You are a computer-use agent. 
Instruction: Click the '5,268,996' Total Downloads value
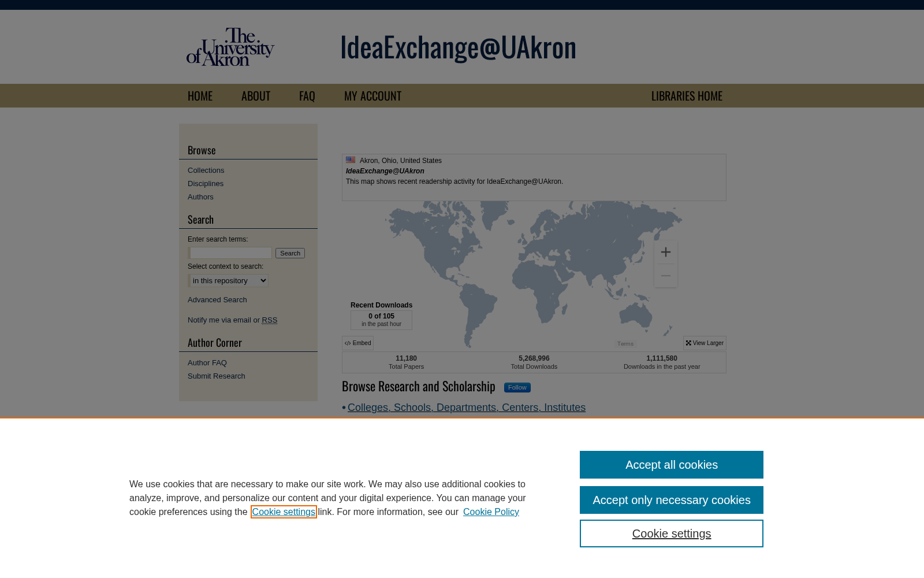click(534, 358)
